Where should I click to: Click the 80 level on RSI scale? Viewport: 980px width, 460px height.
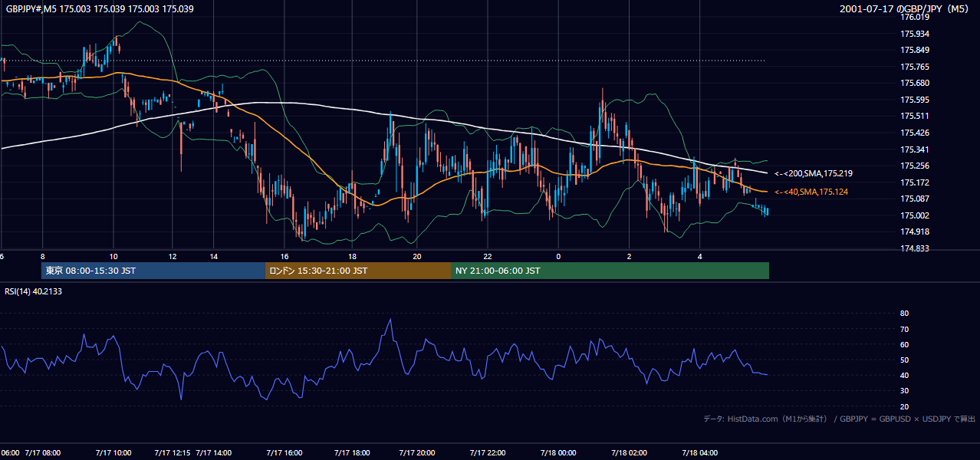click(x=904, y=314)
